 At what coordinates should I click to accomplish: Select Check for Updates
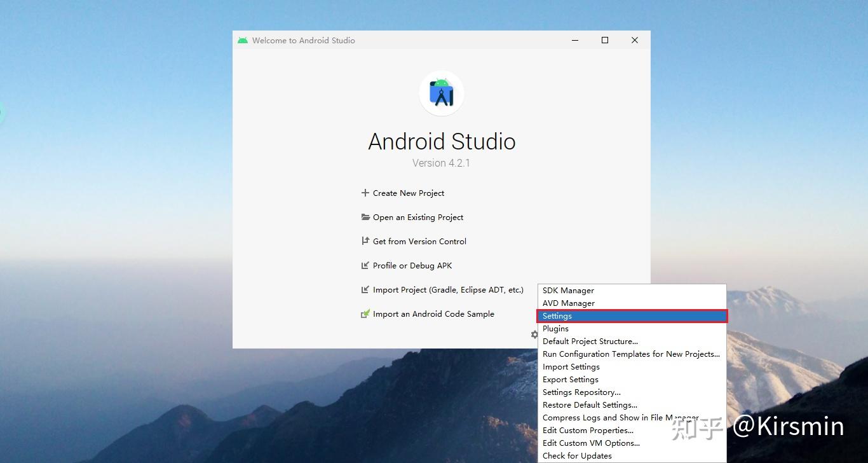[x=577, y=455]
